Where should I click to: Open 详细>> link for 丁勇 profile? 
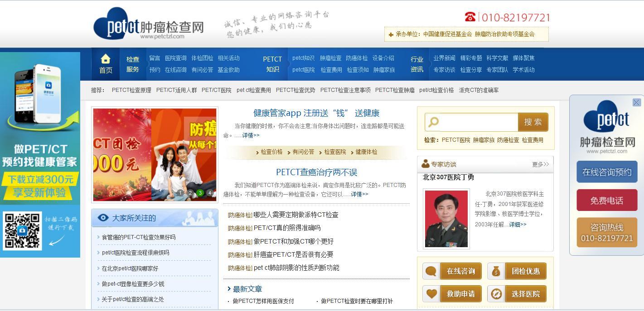click(518, 225)
